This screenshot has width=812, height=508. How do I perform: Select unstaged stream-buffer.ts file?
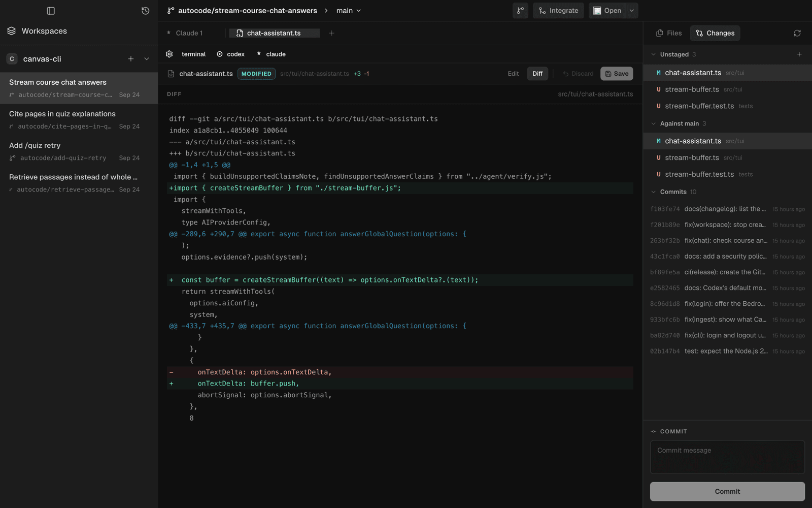(727, 89)
